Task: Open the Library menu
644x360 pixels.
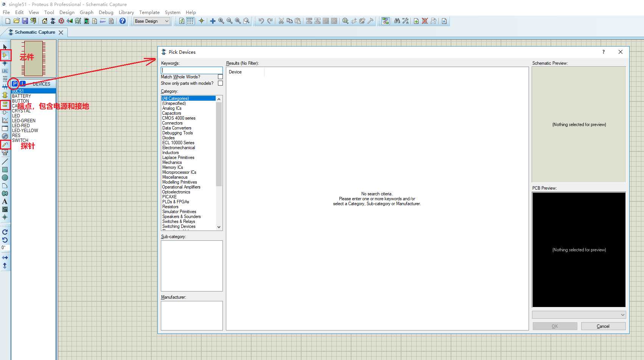Action: pos(126,12)
